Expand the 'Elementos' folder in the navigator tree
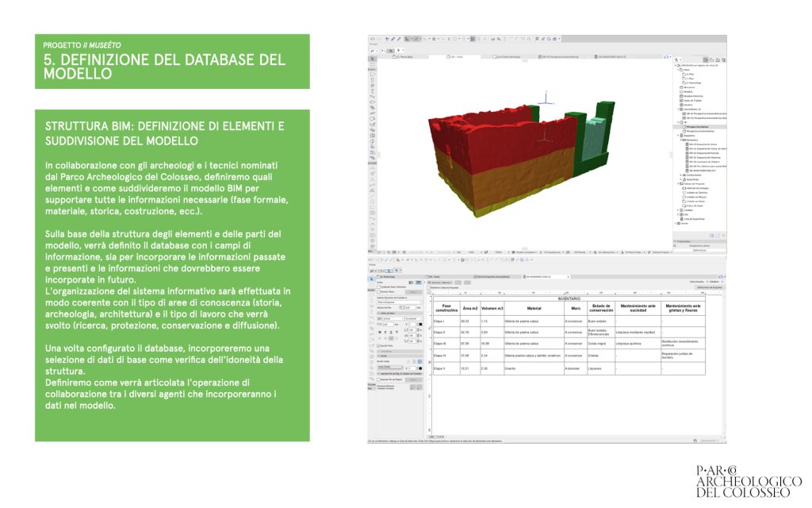Image resolution: width=812 pixels, height=508 pixels. coord(680,140)
